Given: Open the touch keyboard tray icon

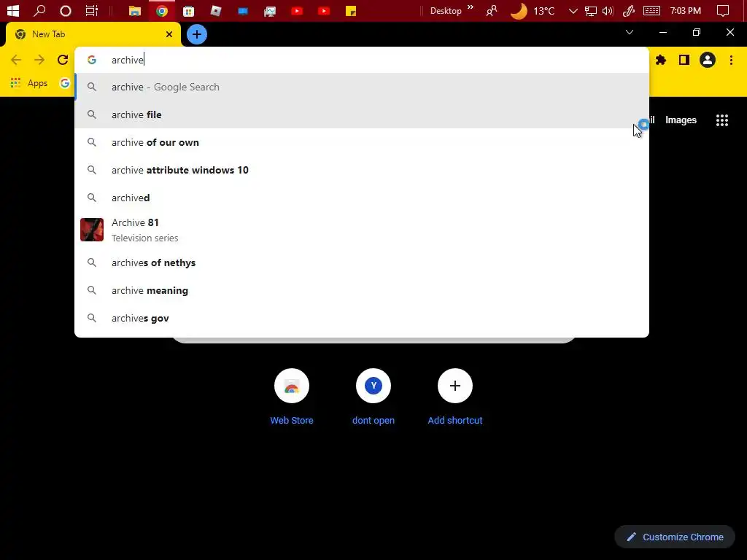Looking at the screenshot, I should tap(651, 10).
